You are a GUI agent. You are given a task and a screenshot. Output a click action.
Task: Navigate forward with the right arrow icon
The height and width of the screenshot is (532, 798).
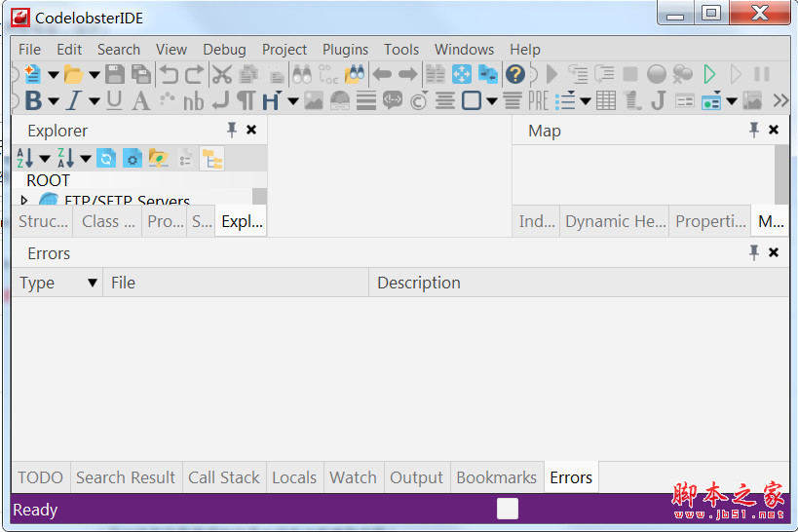pyautogui.click(x=407, y=74)
